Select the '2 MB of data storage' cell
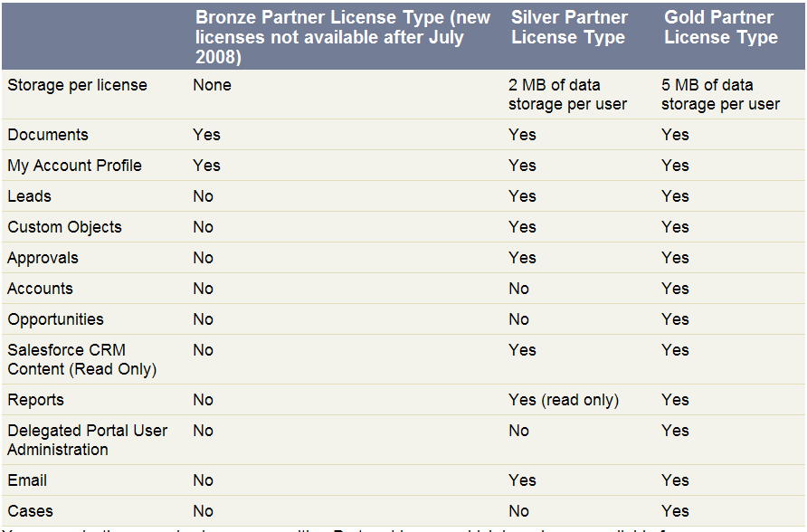The image size is (807, 532). [x=567, y=95]
